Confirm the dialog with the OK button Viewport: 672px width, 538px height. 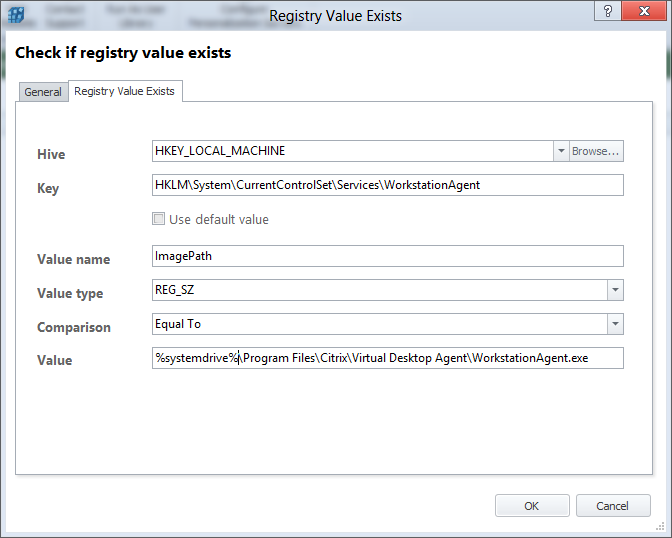point(531,506)
